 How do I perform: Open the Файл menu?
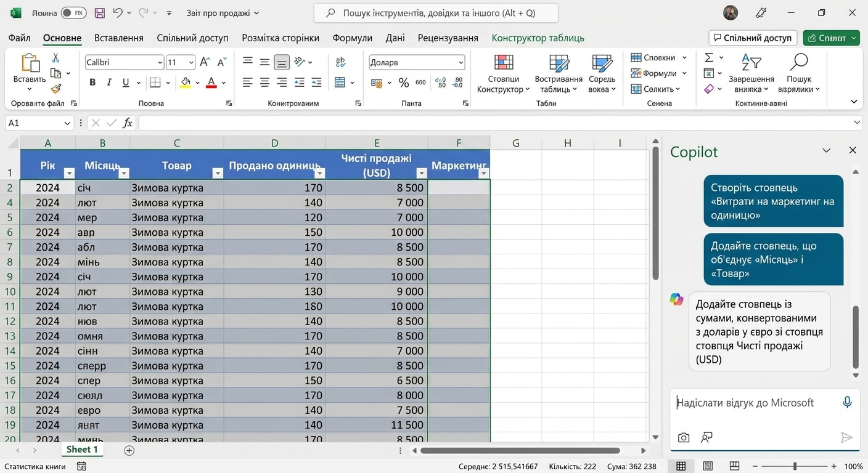(19, 38)
